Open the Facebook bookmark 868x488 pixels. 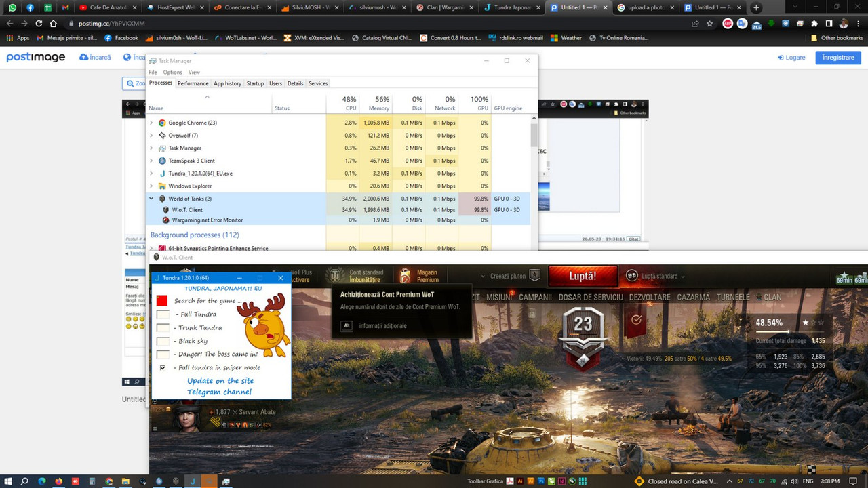click(x=121, y=38)
